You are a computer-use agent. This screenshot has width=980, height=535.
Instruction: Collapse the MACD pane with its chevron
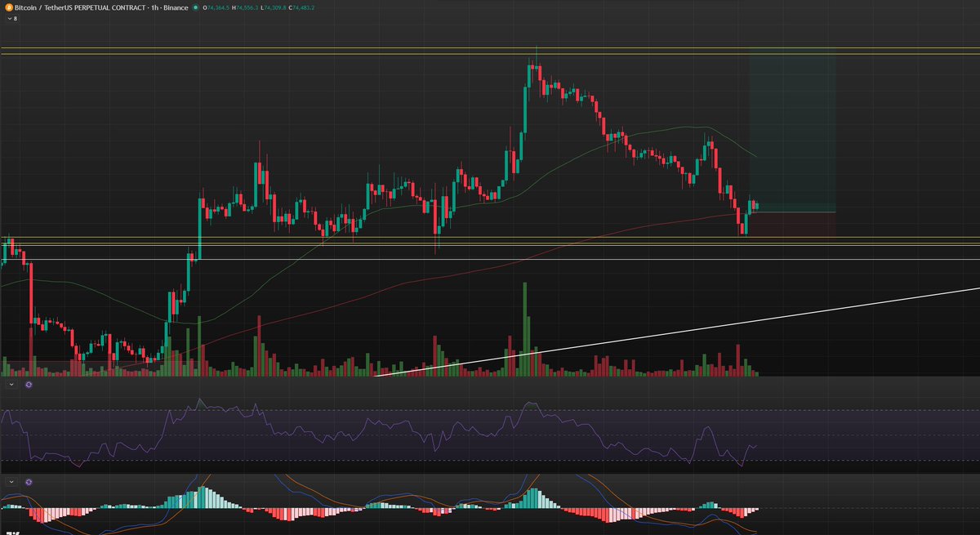tap(11, 483)
